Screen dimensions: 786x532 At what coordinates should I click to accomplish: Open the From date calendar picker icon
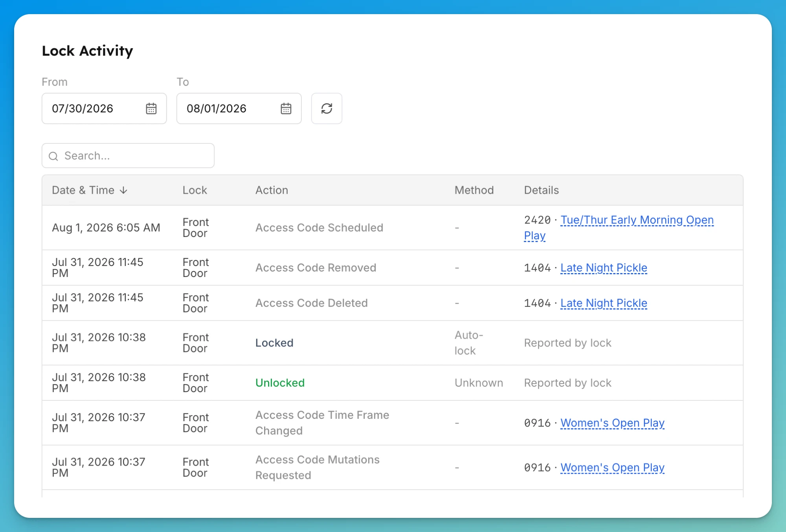151,108
